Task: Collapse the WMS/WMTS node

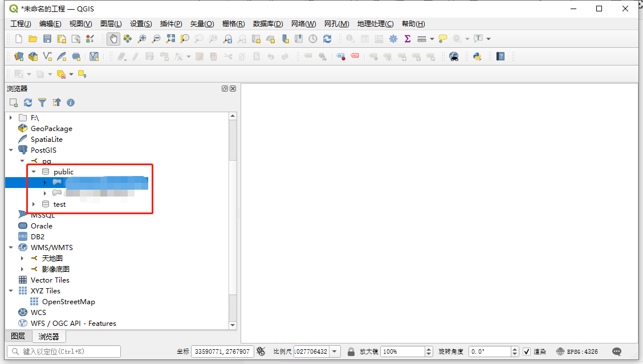Action: (x=11, y=248)
